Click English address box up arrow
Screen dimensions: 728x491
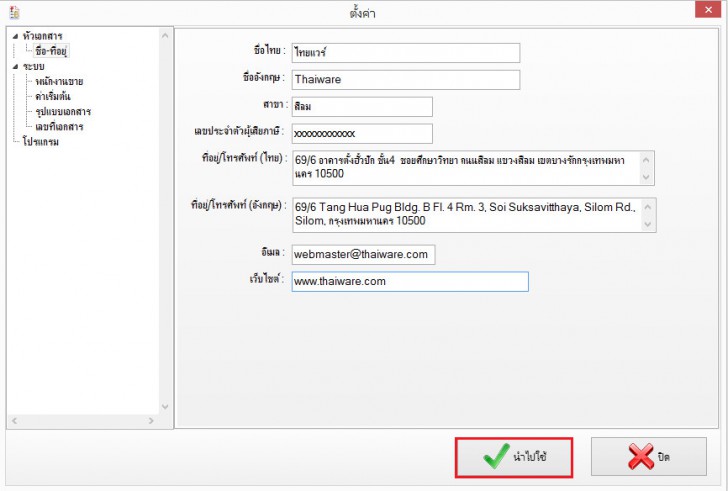coord(648,207)
